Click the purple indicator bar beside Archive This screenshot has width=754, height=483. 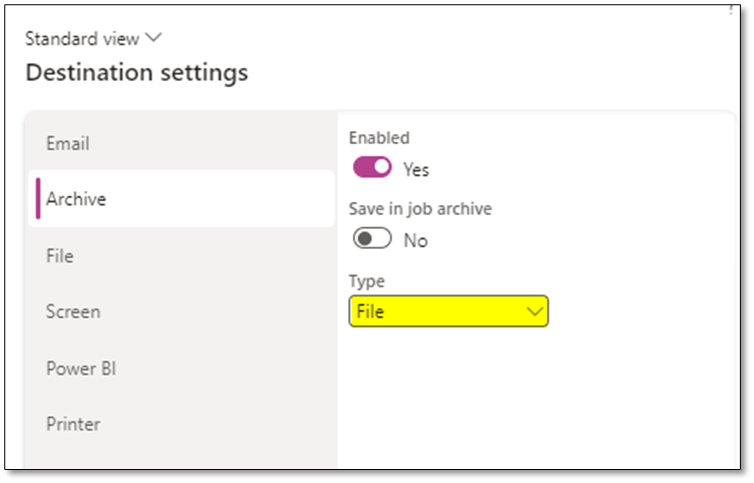tap(38, 198)
